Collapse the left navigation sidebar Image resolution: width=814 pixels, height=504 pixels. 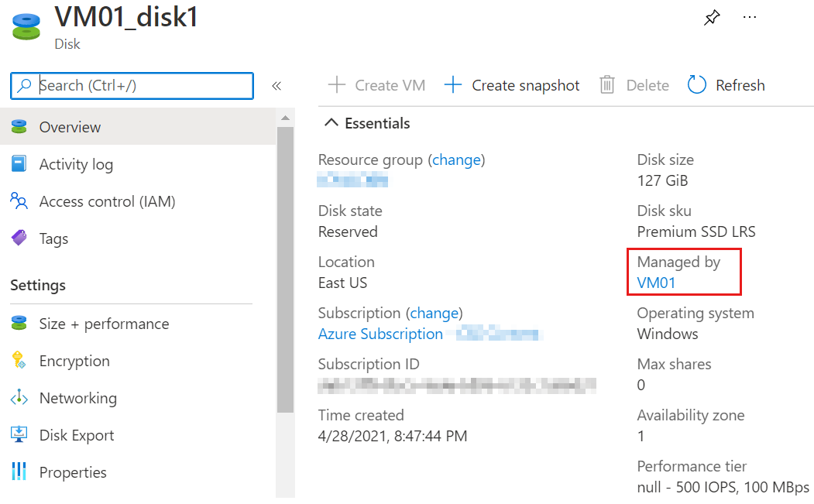tap(276, 86)
